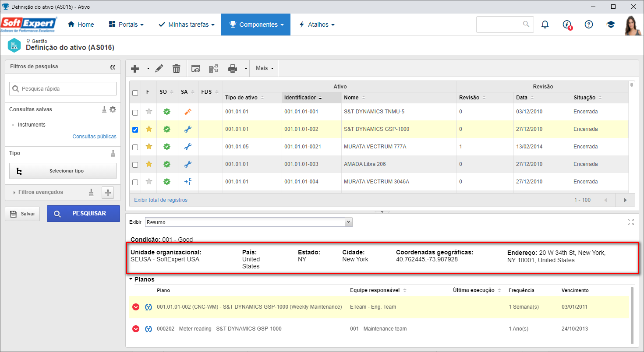Click recurrence icon for Meter reading plan
644x352 pixels.
coord(149,329)
